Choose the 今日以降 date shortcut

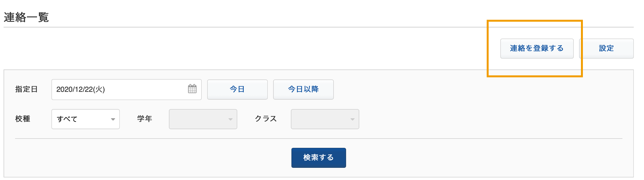pos(303,89)
